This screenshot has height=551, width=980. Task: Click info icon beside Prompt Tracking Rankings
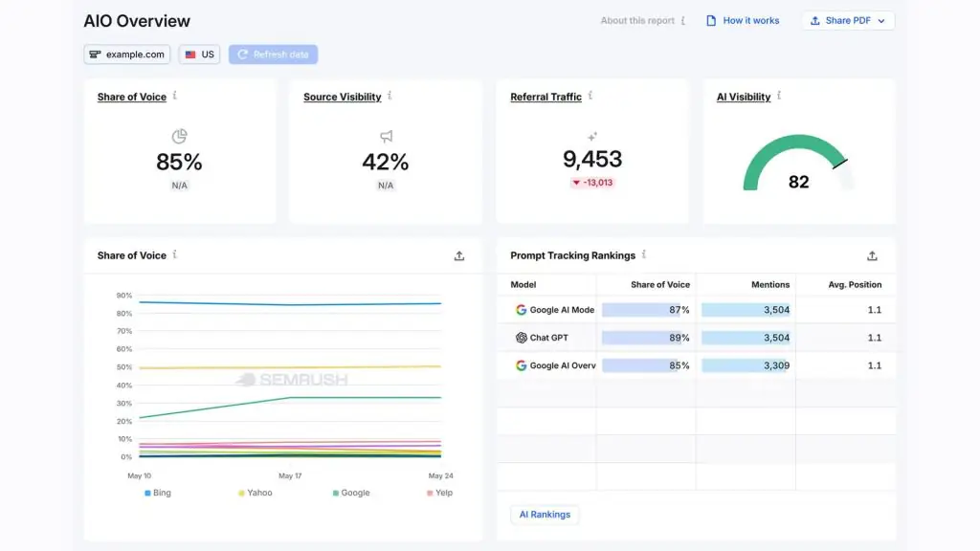tap(644, 254)
